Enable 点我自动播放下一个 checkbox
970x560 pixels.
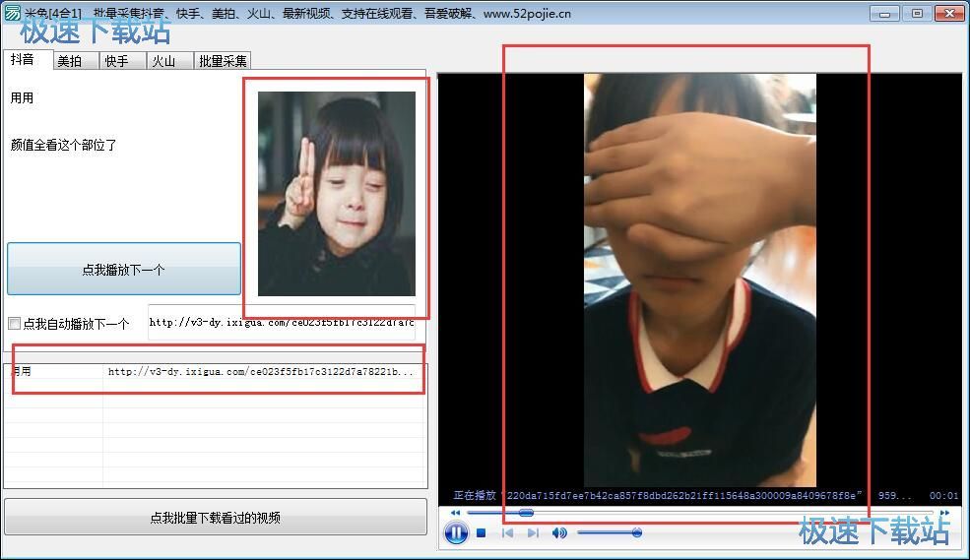pos(14,324)
